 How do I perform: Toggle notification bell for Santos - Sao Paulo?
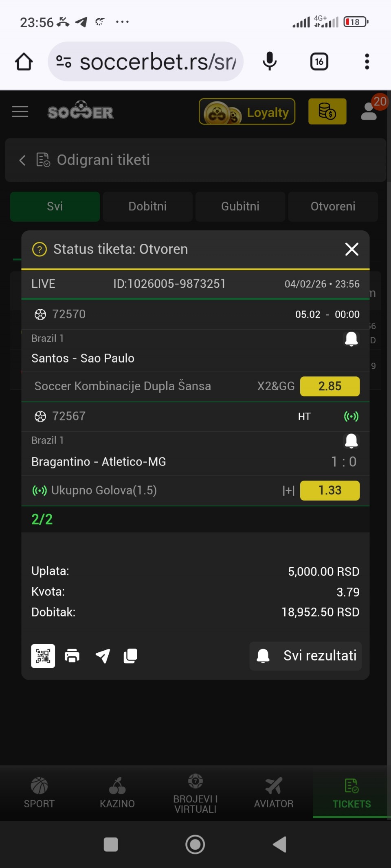(351, 339)
